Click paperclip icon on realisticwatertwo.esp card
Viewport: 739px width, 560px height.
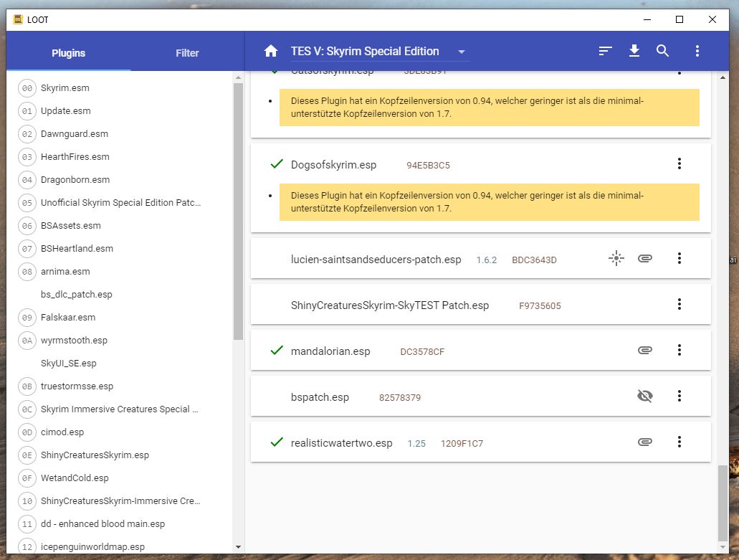[644, 442]
